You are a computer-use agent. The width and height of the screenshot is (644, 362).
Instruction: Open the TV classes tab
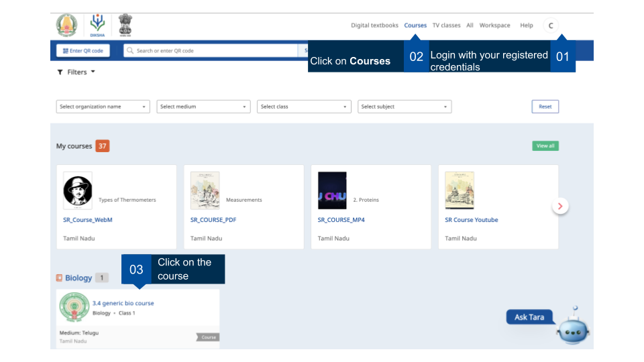point(446,25)
